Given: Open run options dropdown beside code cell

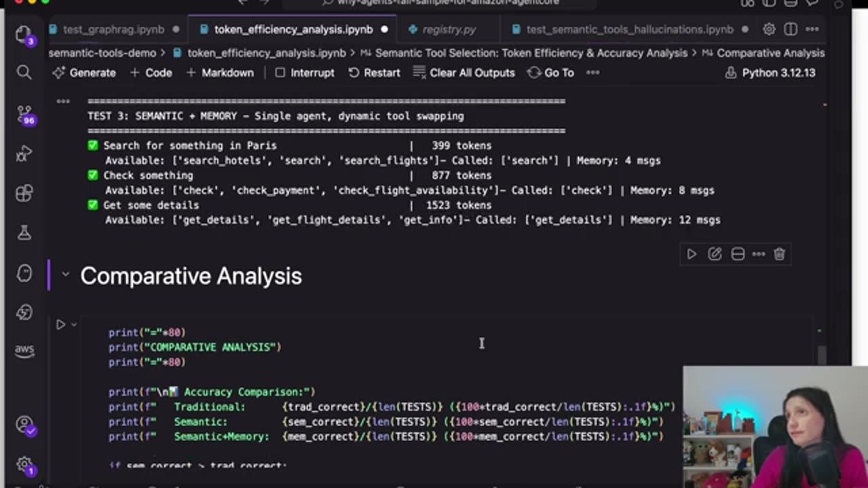Looking at the screenshot, I should (74, 325).
